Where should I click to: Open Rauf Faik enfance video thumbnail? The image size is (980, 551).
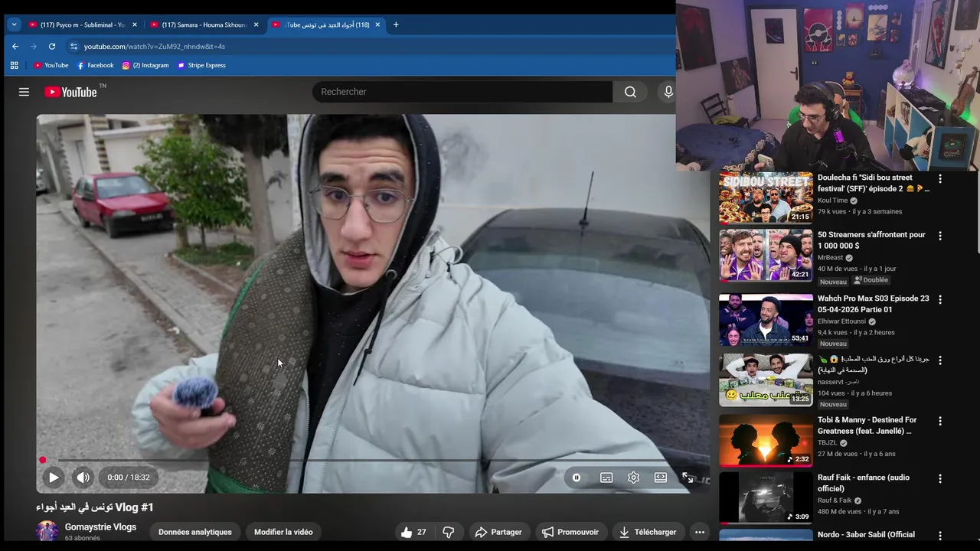[x=766, y=498]
